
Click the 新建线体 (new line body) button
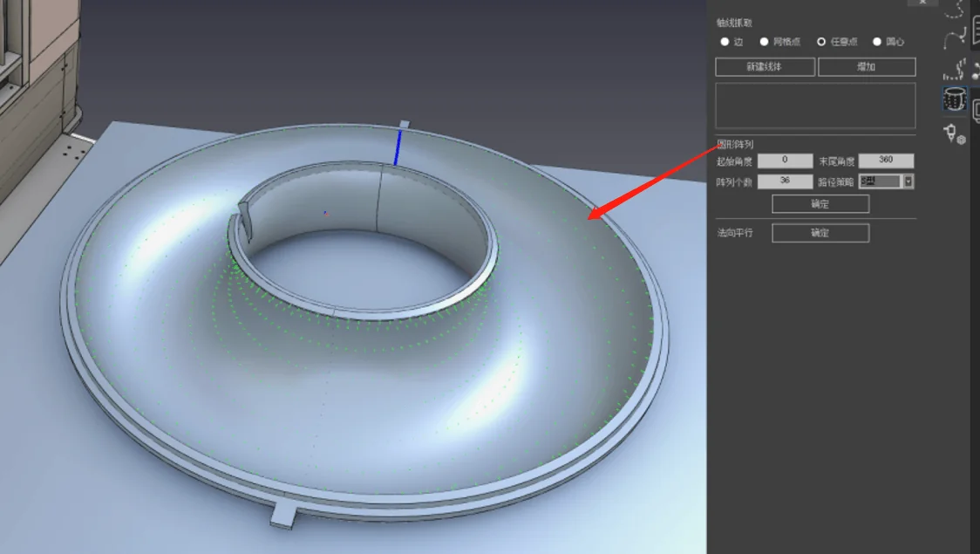coord(765,67)
